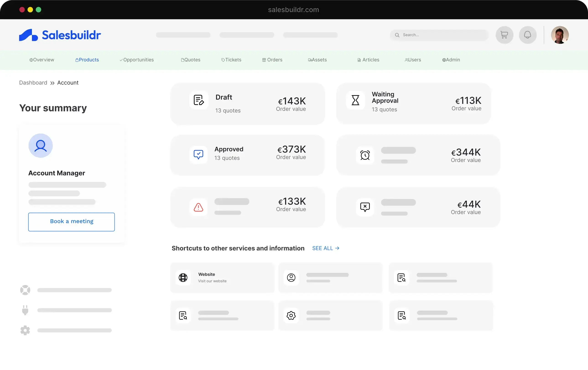The image size is (588, 370).
Task: Click the Account Manager avatar icon
Action: pyautogui.click(x=41, y=146)
